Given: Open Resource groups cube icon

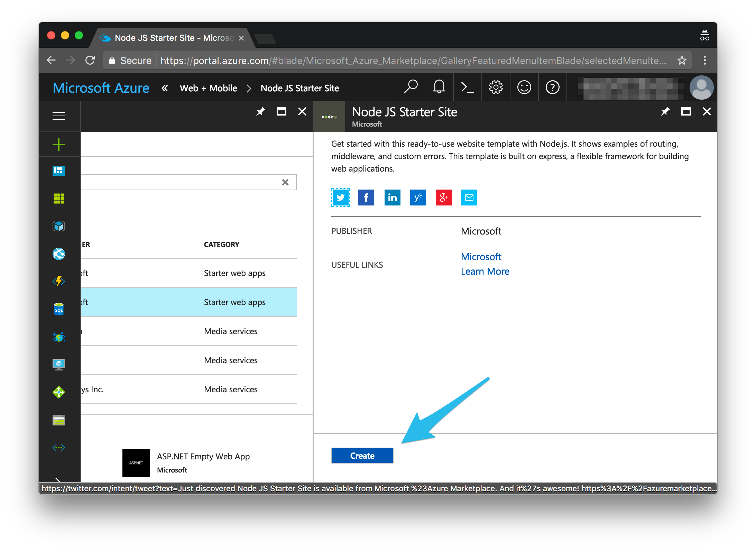Looking at the screenshot, I should pos(59,226).
